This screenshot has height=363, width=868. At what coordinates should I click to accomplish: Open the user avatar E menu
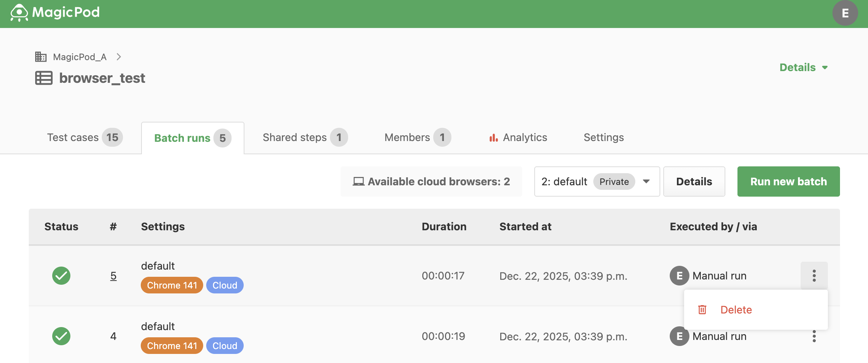point(845,13)
